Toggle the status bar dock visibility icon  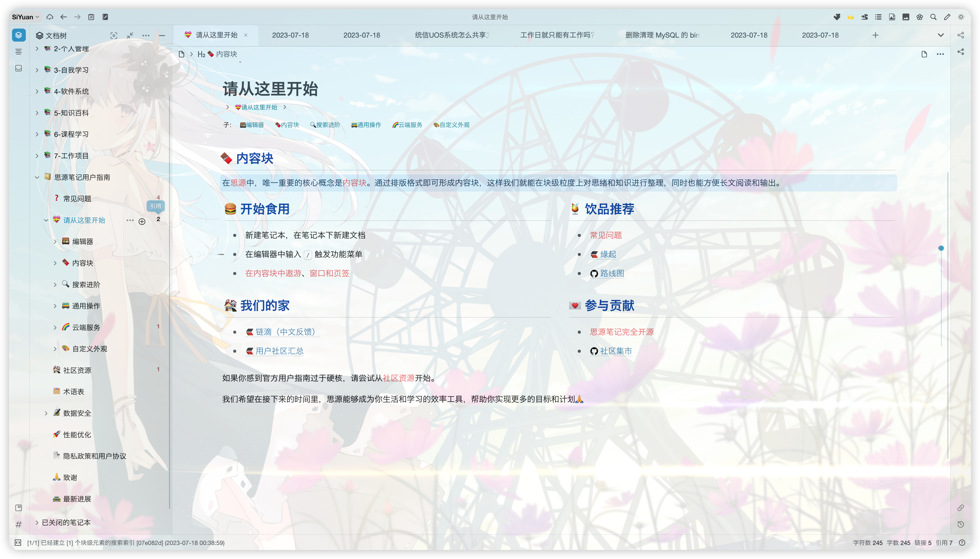18,542
